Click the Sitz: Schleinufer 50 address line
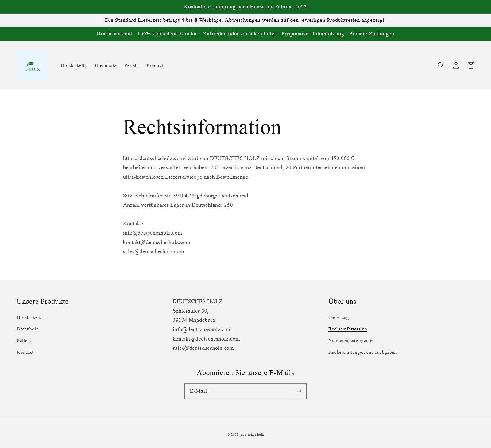Screen dimensions: 491x448 click(x=186, y=196)
